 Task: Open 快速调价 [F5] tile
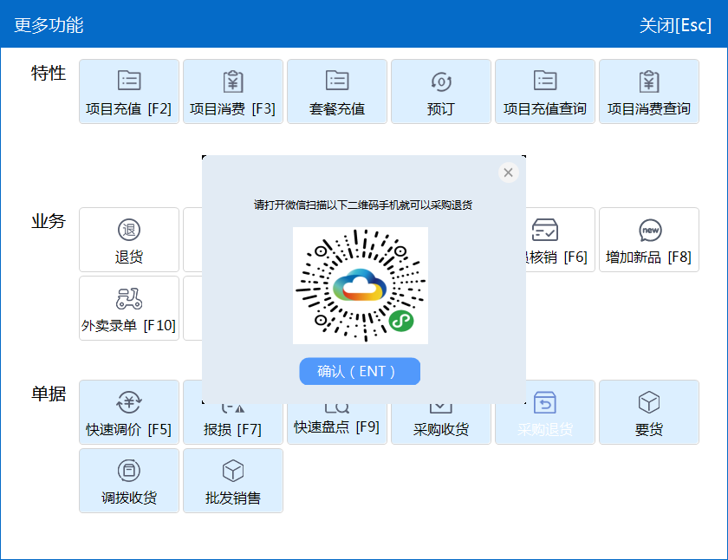coord(129,413)
